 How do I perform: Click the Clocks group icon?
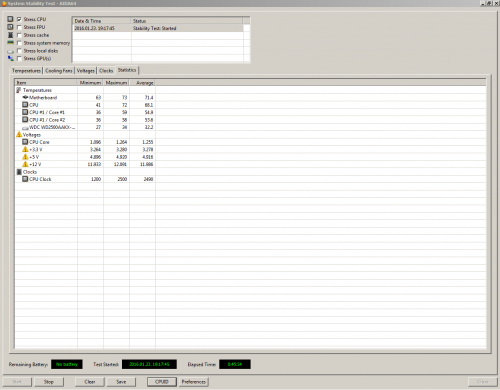tap(19, 172)
